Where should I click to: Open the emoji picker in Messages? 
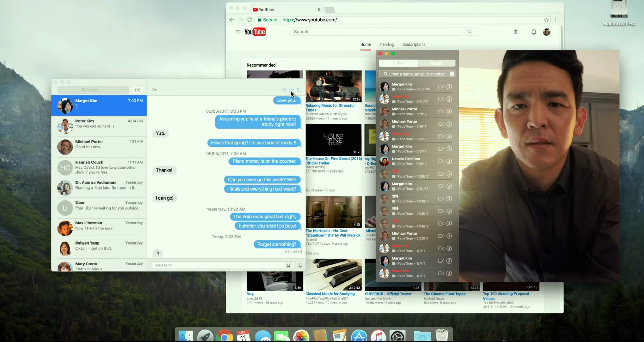(x=289, y=265)
